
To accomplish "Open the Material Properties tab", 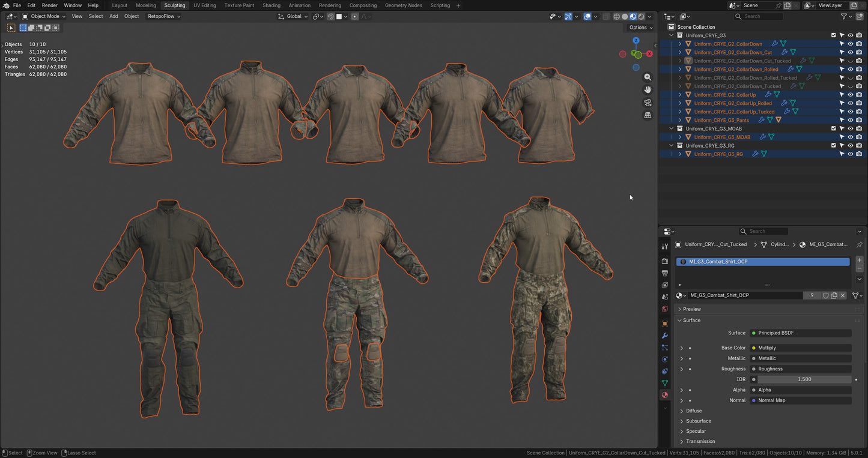I will coord(664,395).
